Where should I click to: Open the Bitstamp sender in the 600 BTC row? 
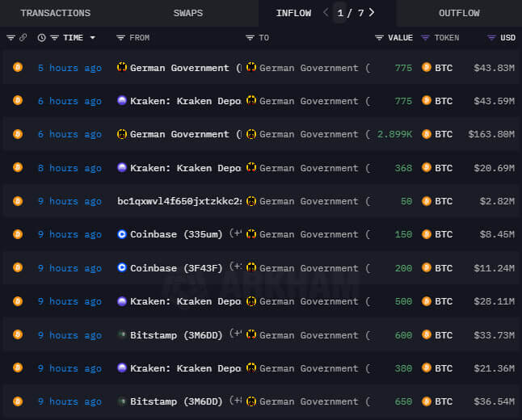(176, 335)
